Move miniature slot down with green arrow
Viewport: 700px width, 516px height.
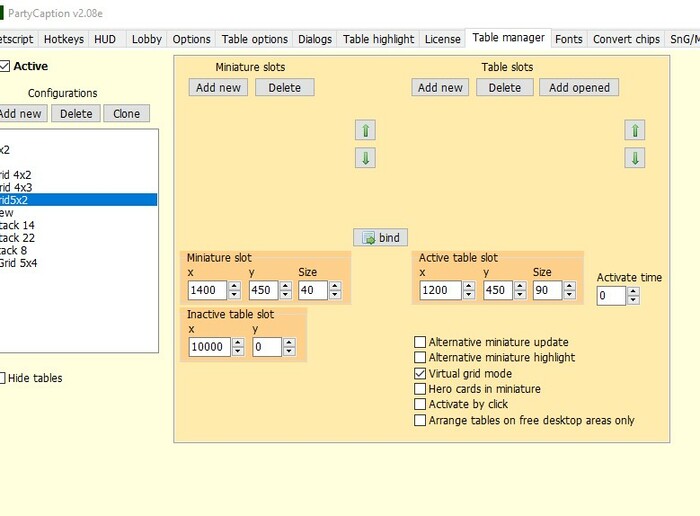(x=366, y=158)
